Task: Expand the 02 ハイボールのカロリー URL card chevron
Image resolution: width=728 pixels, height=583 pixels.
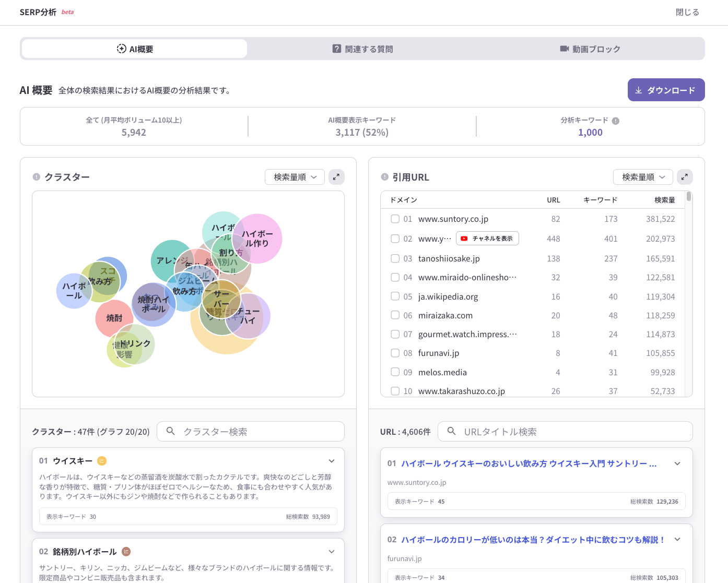Action: (x=677, y=540)
